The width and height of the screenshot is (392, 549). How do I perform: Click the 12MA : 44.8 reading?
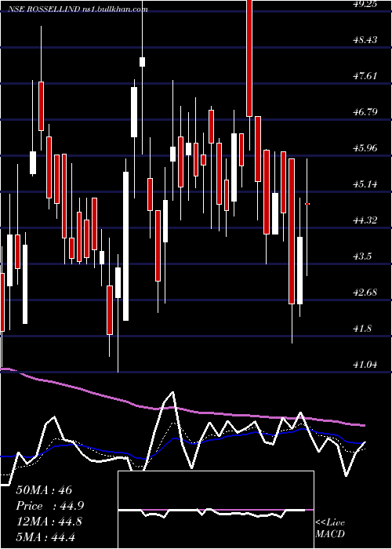point(49,522)
